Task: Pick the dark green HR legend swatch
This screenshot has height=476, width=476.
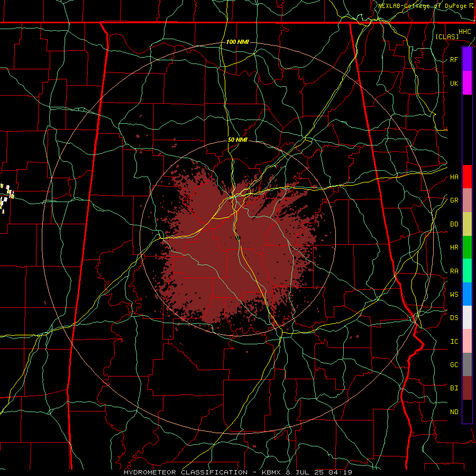Action: click(467, 248)
